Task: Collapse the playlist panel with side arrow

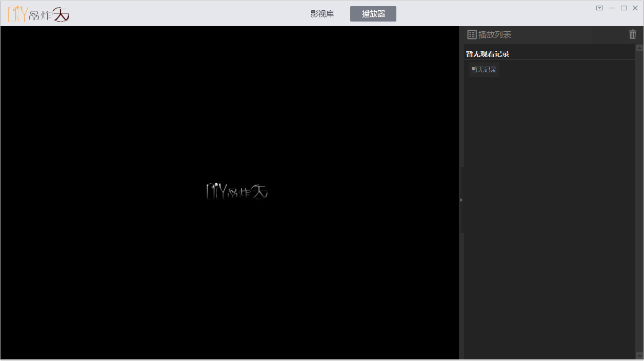Action: point(461,200)
